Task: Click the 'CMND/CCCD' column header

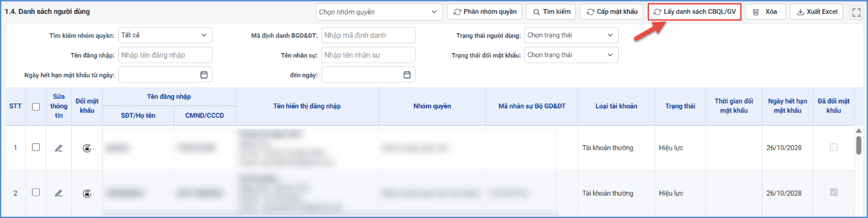Action: point(204,115)
